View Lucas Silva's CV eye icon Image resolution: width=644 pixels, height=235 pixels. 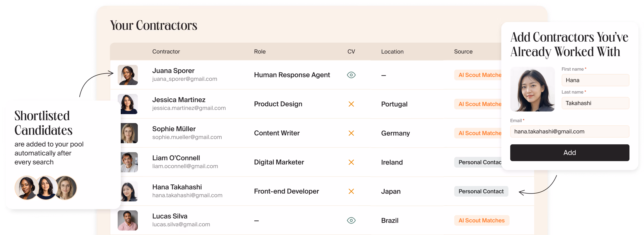pos(351,220)
